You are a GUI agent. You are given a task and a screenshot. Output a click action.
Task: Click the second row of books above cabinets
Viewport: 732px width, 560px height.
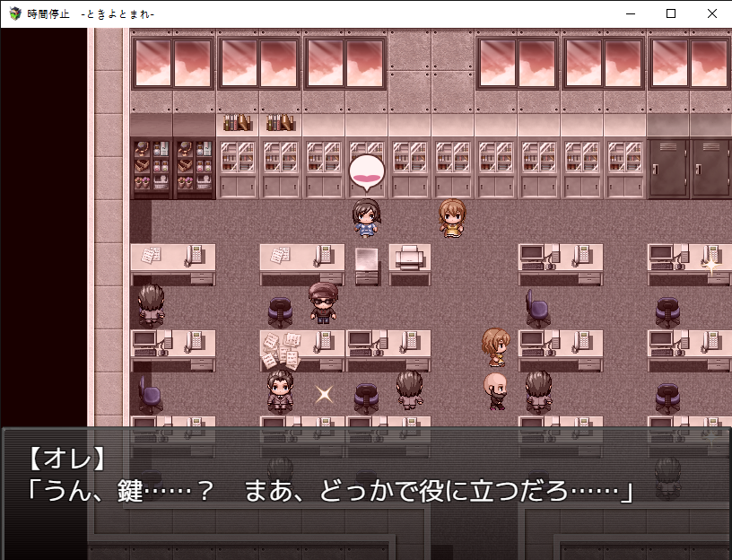tap(280, 122)
